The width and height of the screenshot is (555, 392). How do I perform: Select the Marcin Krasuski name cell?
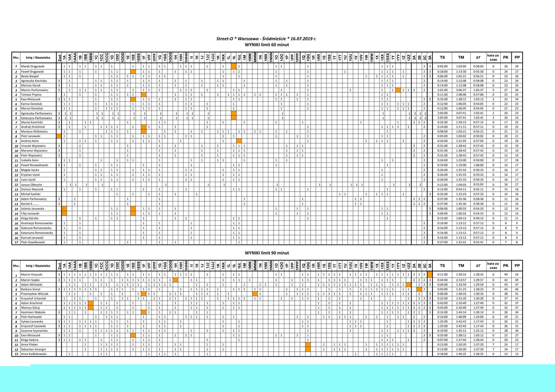point(31,274)
